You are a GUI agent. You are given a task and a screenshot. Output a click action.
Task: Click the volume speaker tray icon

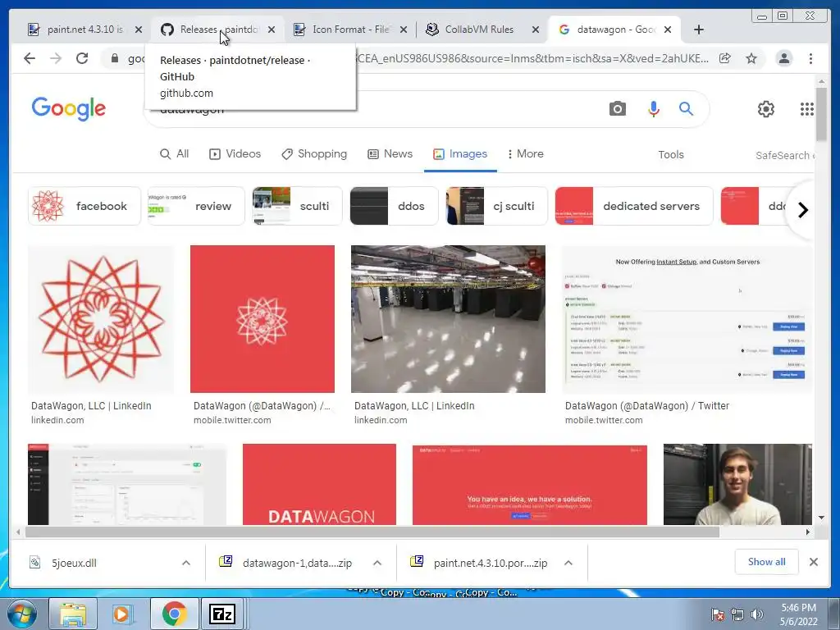pyautogui.click(x=756, y=614)
